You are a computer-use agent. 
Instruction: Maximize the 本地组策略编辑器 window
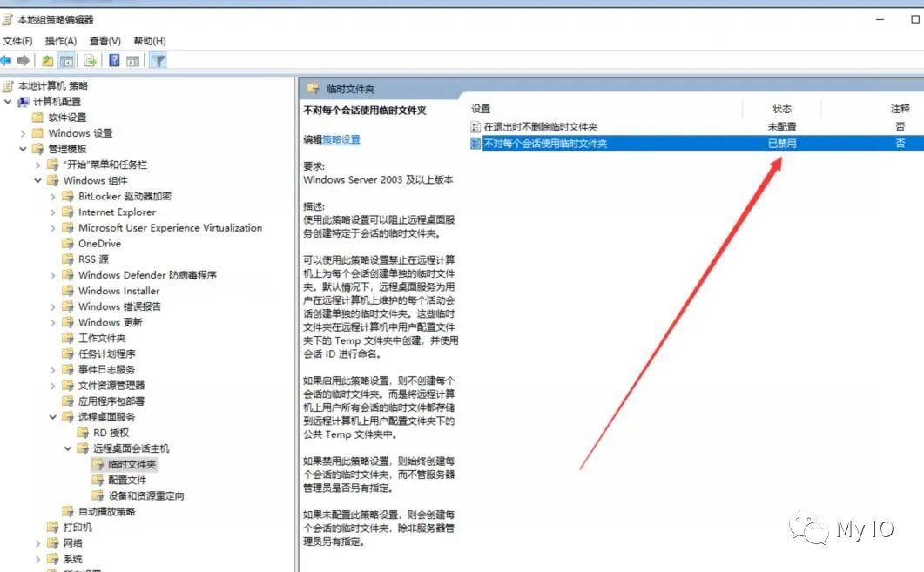pos(914,19)
